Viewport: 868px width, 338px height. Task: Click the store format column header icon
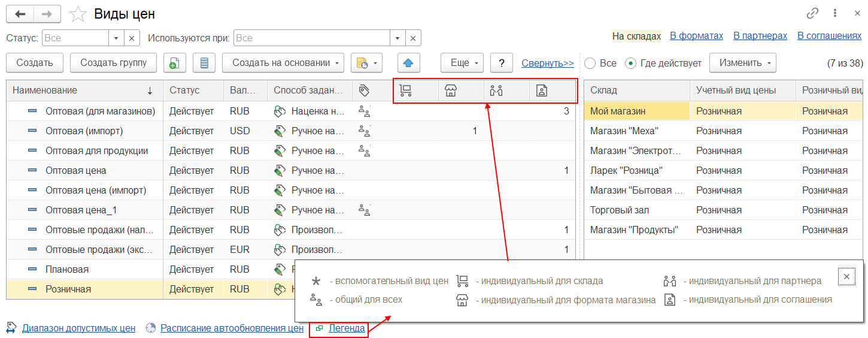tap(451, 90)
